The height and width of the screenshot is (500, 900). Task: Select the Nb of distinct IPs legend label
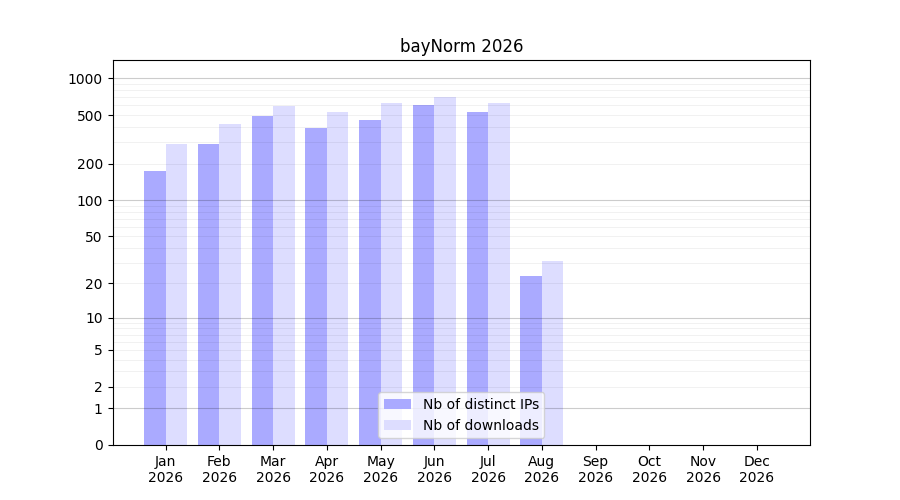coord(481,404)
